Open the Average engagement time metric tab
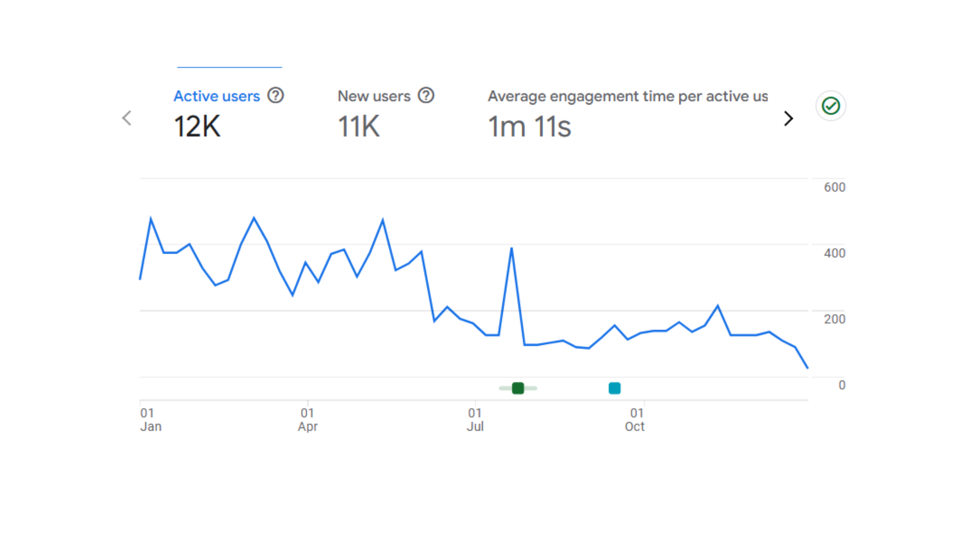This screenshot has width=980, height=551. pos(627,96)
